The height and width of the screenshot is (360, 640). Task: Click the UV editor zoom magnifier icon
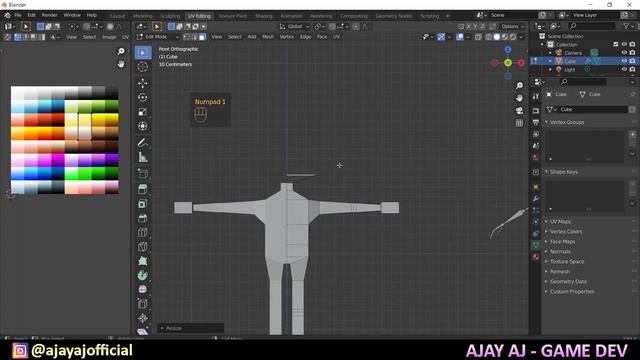pyautogui.click(x=121, y=51)
